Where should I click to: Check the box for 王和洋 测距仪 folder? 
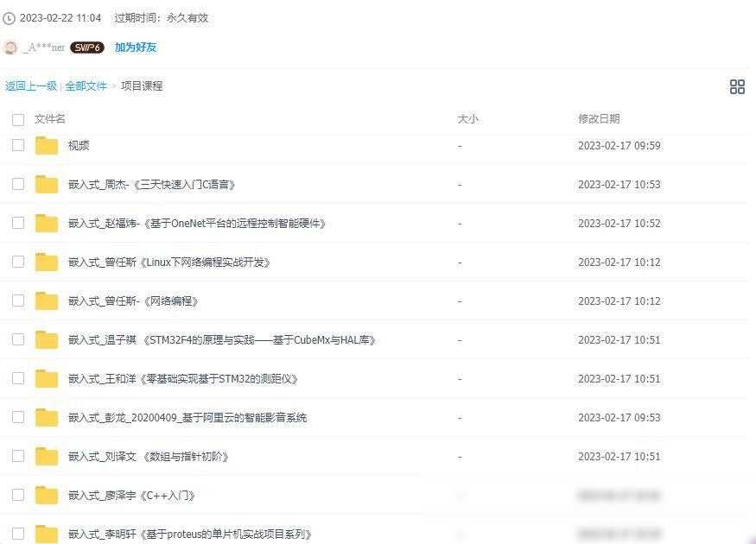click(x=18, y=378)
